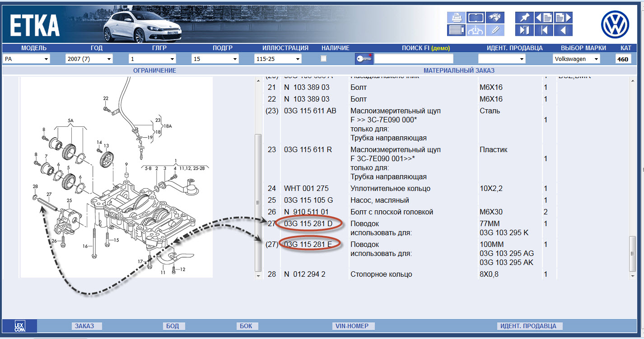Viewport: 644px width, 339px height.
Task: Open the ОГРАНИЧЕНИЕ tab
Action: pos(154,70)
